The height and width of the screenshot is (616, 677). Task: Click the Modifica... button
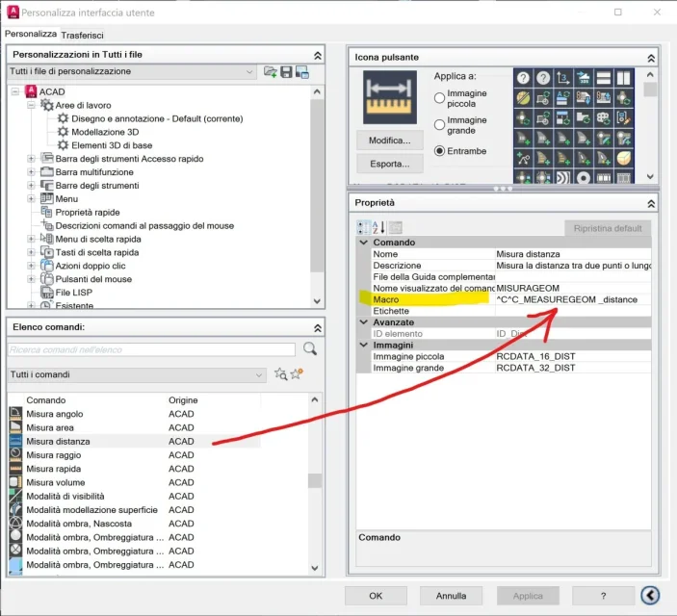(390, 141)
